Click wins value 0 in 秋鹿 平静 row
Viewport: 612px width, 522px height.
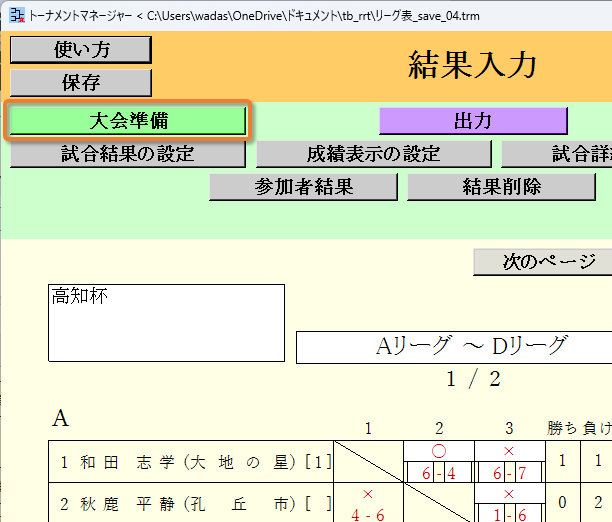click(x=562, y=502)
